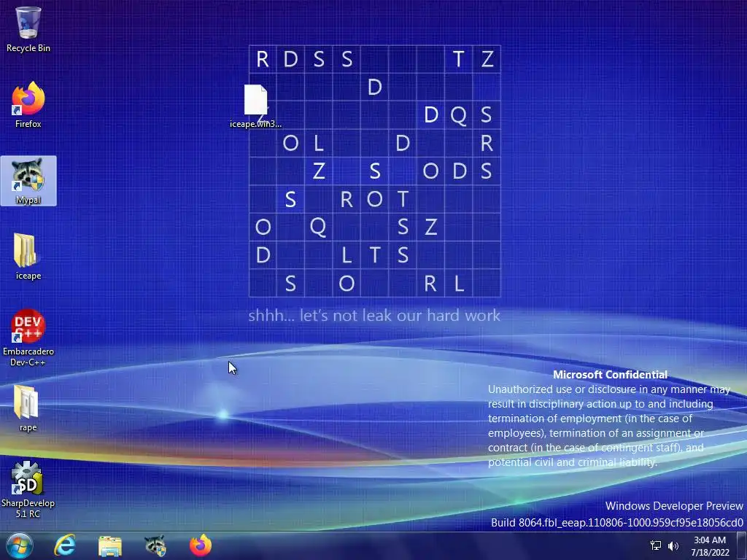Open Windows Explorer from the taskbar
Viewport: 747px width, 560px height.
click(110, 545)
